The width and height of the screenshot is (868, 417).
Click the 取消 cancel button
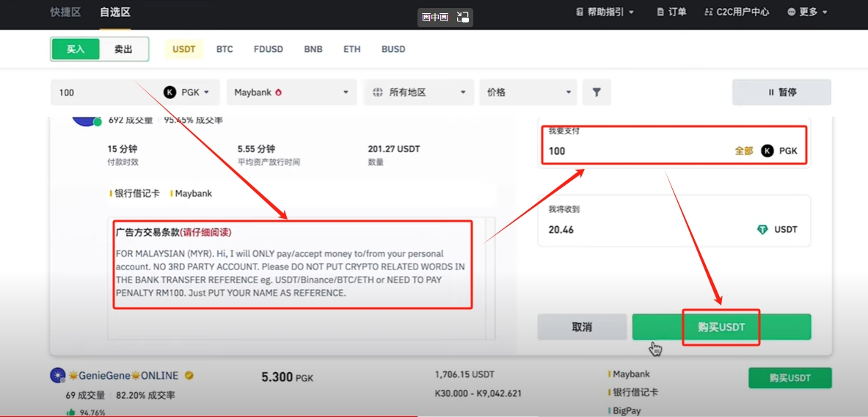[582, 327]
